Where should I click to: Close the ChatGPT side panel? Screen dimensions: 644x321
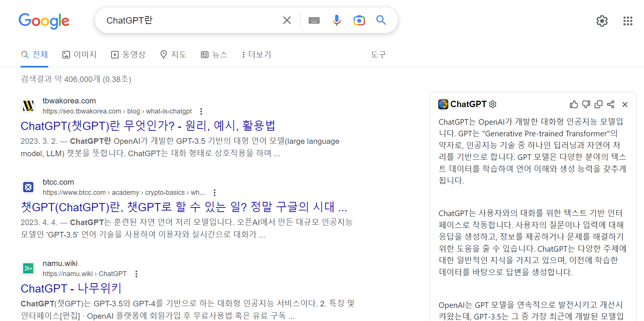click(625, 105)
